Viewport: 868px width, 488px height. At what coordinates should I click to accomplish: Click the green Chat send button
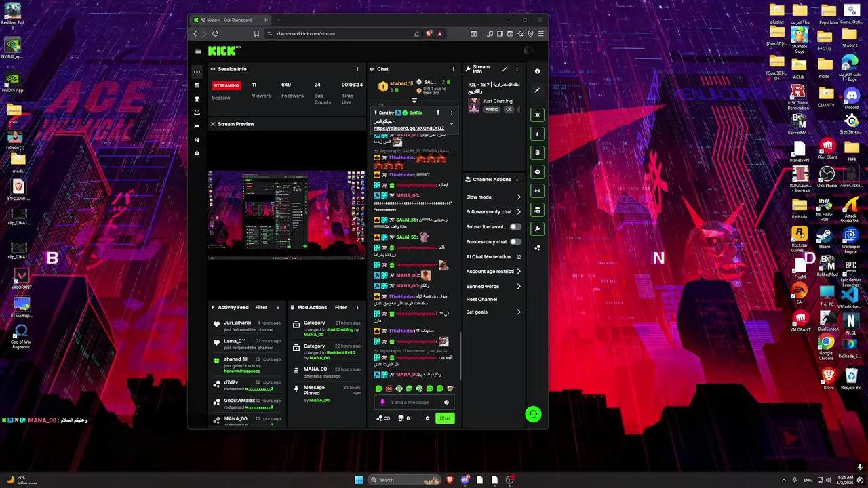445,418
